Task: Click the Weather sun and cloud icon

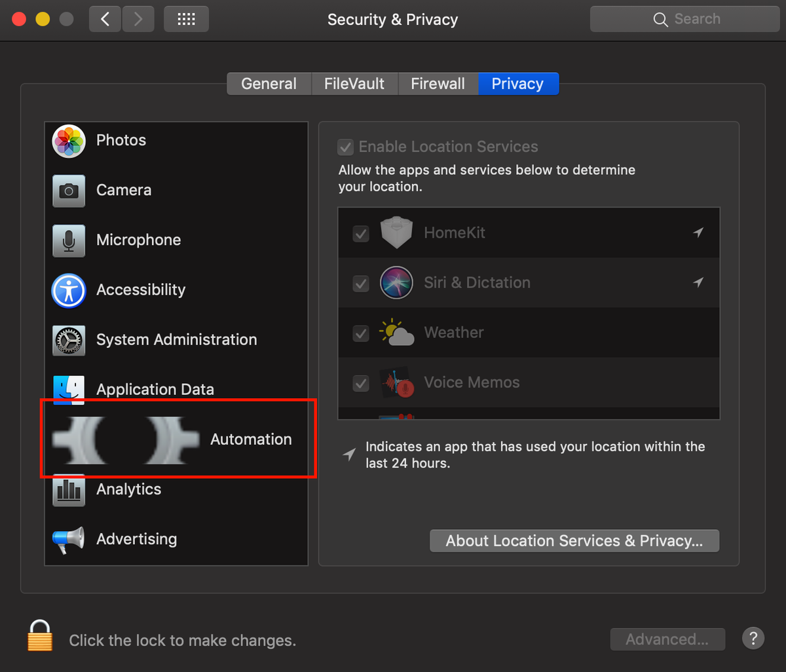Action: pyautogui.click(x=396, y=333)
